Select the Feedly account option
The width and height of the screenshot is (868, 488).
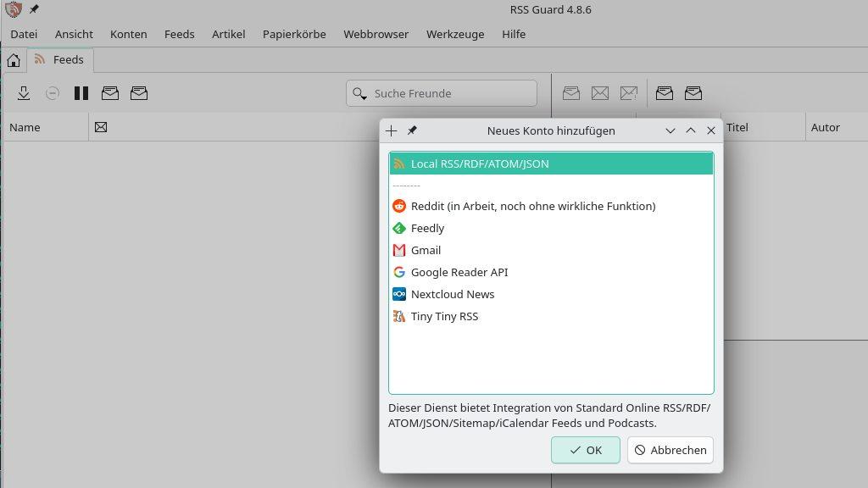428,228
